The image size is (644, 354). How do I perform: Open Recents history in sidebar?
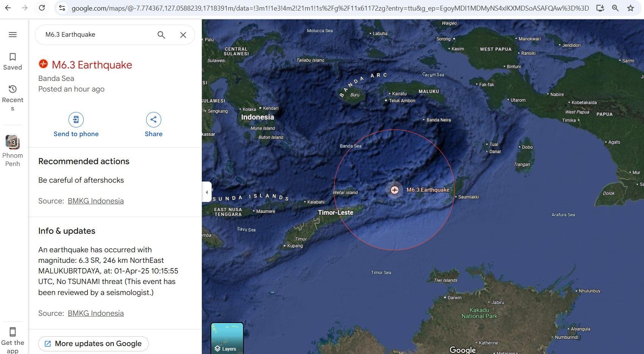[x=12, y=98]
